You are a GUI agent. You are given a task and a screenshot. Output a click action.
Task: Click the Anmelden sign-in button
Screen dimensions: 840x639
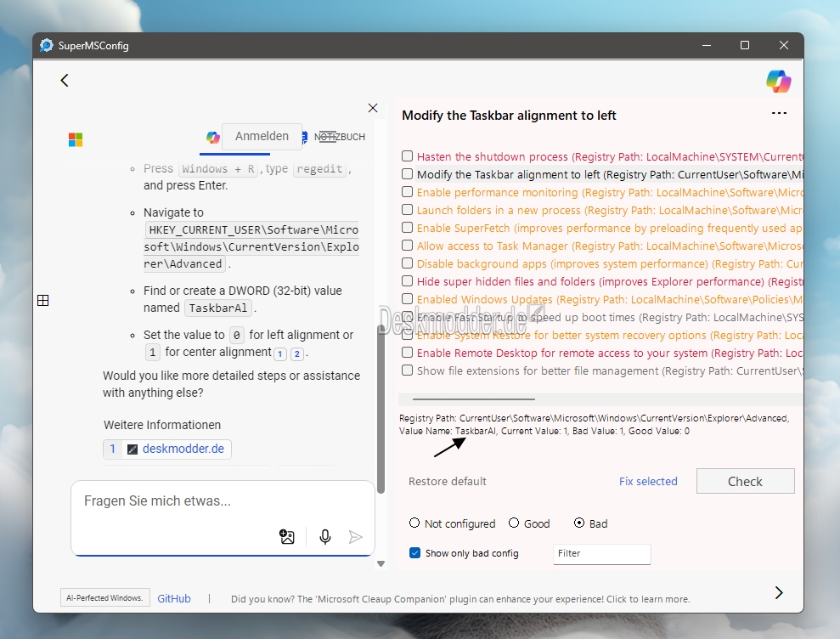[x=262, y=136]
